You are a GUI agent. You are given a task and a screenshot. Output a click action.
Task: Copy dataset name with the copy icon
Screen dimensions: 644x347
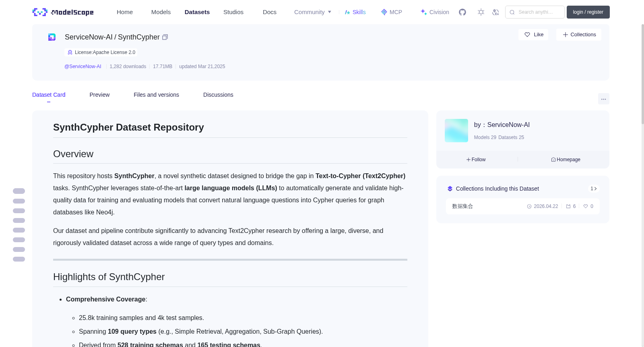(x=165, y=37)
